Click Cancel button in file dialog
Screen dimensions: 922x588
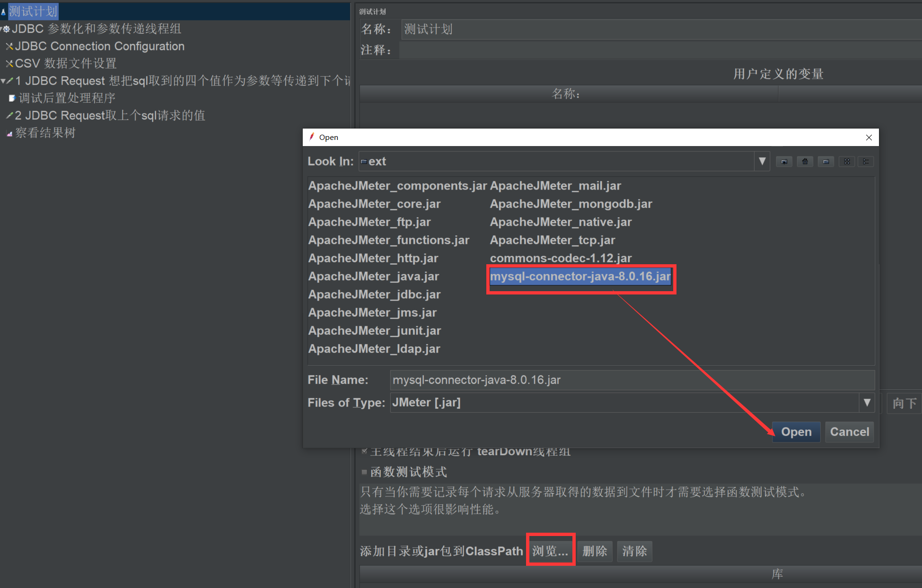[x=849, y=432]
